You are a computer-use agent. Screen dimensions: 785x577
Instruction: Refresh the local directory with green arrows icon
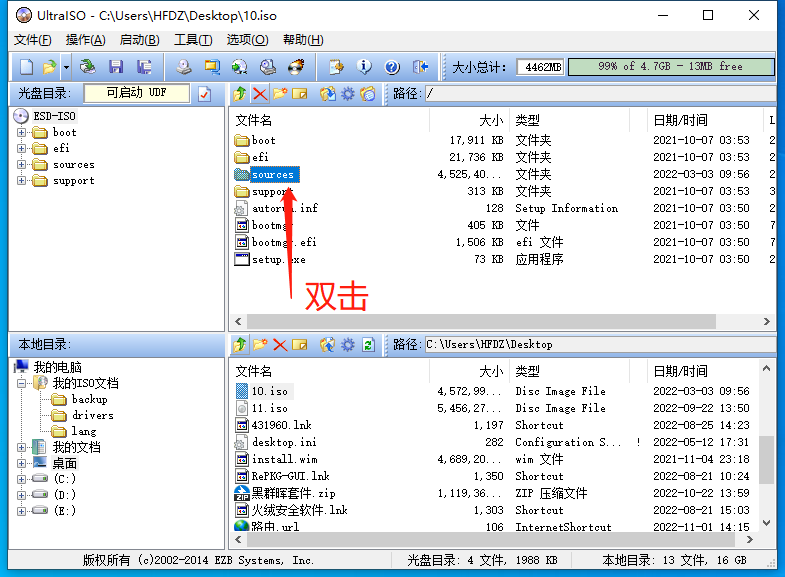pyautogui.click(x=368, y=345)
